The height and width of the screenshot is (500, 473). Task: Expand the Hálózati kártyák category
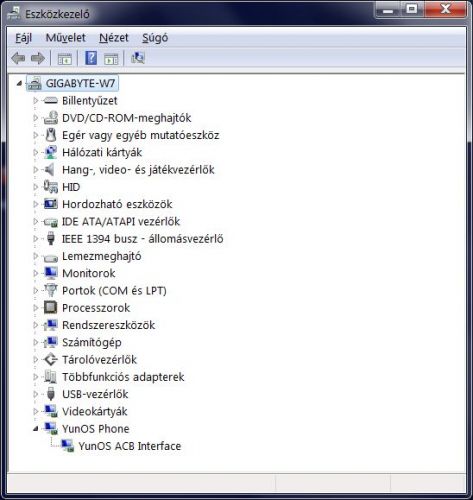pos(36,152)
